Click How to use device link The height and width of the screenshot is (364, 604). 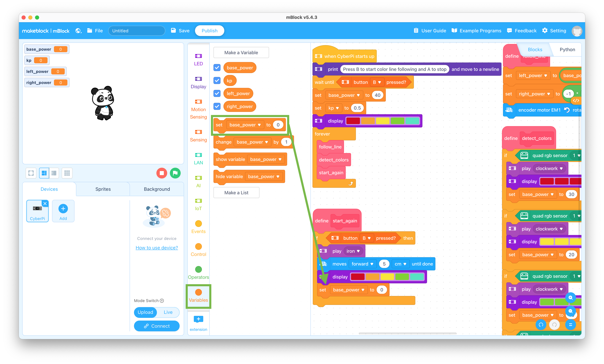156,248
